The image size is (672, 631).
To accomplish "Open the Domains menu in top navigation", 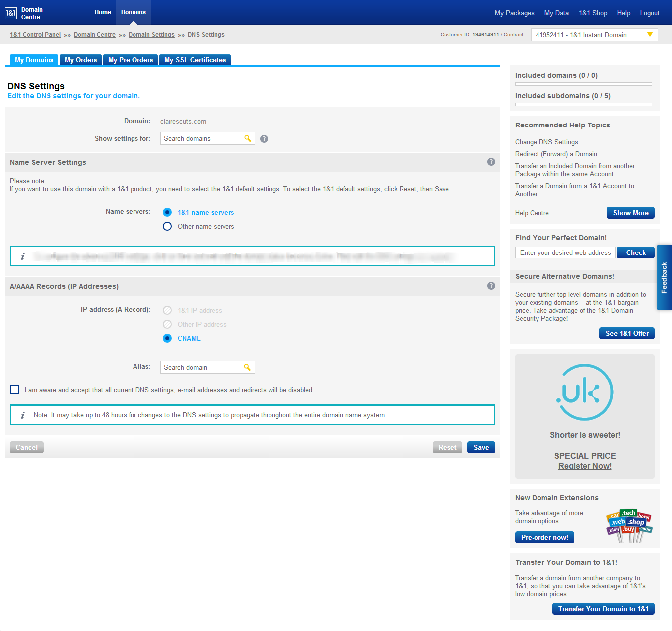I will [x=134, y=12].
